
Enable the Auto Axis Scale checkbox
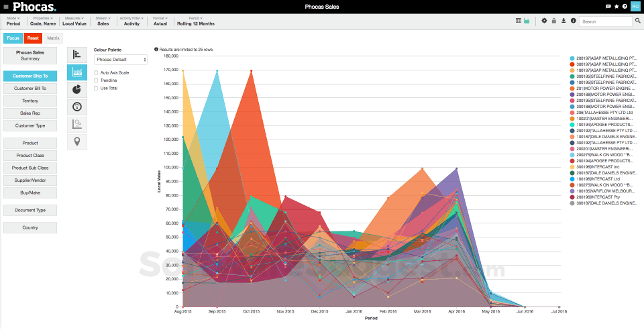97,72
